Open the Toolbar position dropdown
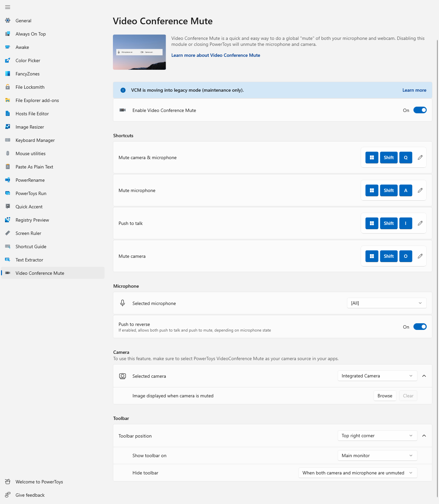The height and width of the screenshot is (504, 439). point(377,435)
